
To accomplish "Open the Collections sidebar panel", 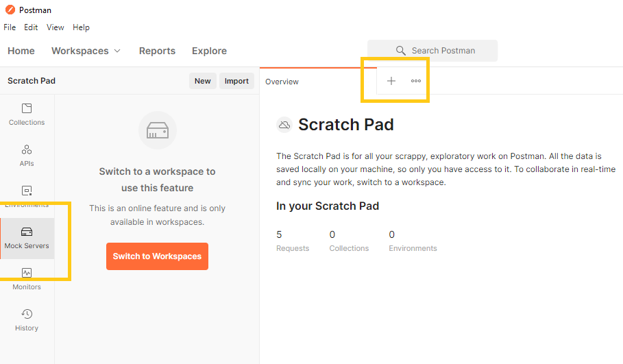I will coord(27,114).
